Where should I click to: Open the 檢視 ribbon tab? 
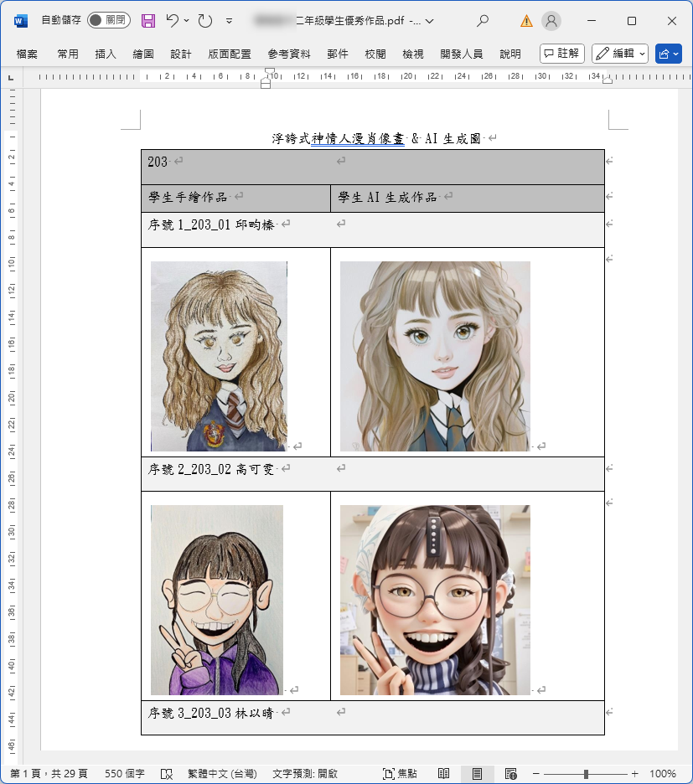[413, 54]
